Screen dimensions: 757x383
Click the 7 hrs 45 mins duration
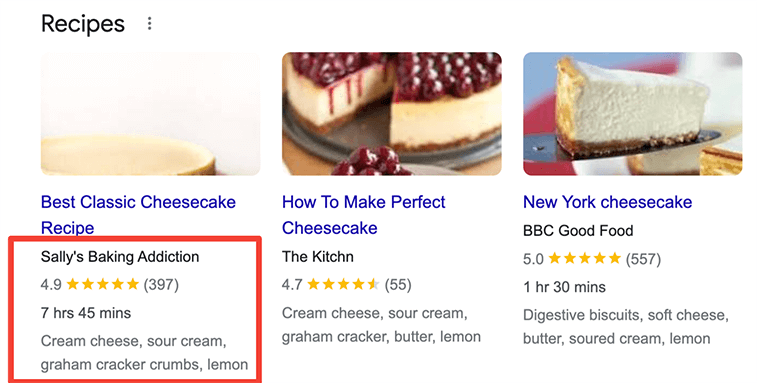pyautogui.click(x=86, y=313)
